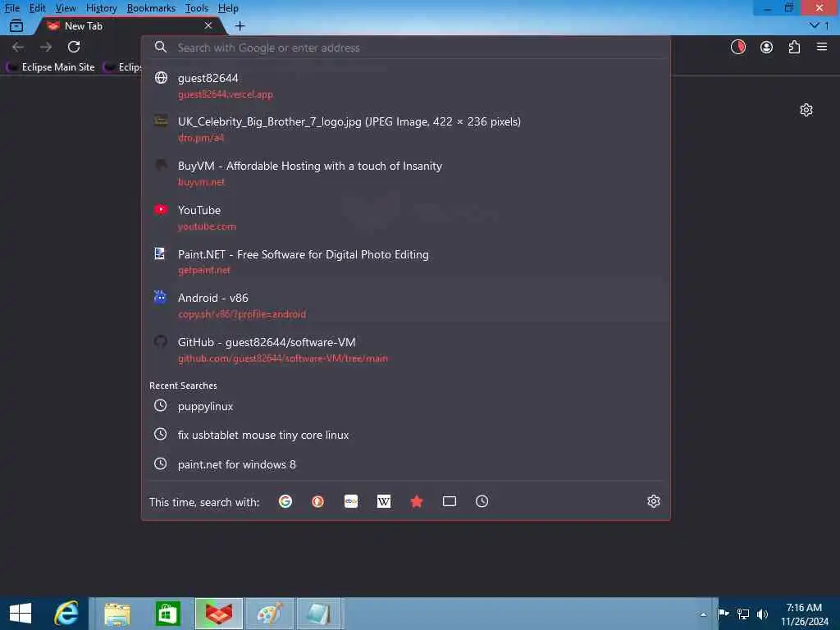Click the Reload page icon
The width and height of the screenshot is (840, 630).
(x=74, y=47)
